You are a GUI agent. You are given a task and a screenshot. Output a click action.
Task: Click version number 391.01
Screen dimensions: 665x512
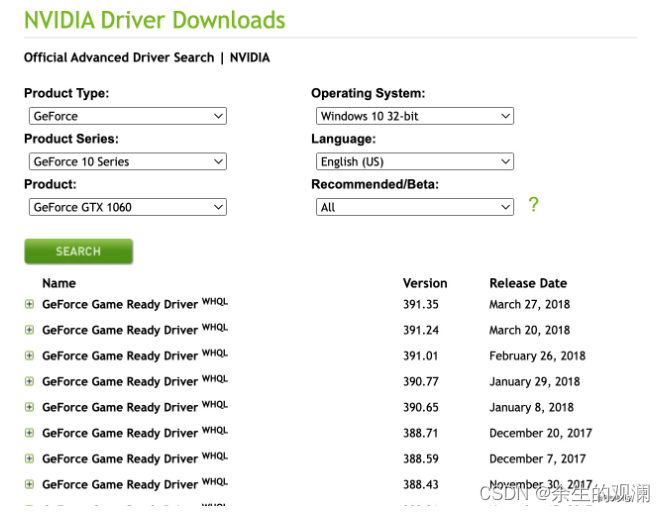pos(420,355)
